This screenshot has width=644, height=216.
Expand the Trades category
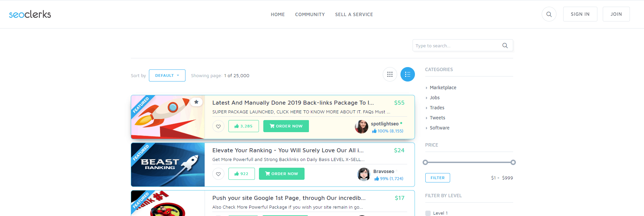click(x=437, y=108)
